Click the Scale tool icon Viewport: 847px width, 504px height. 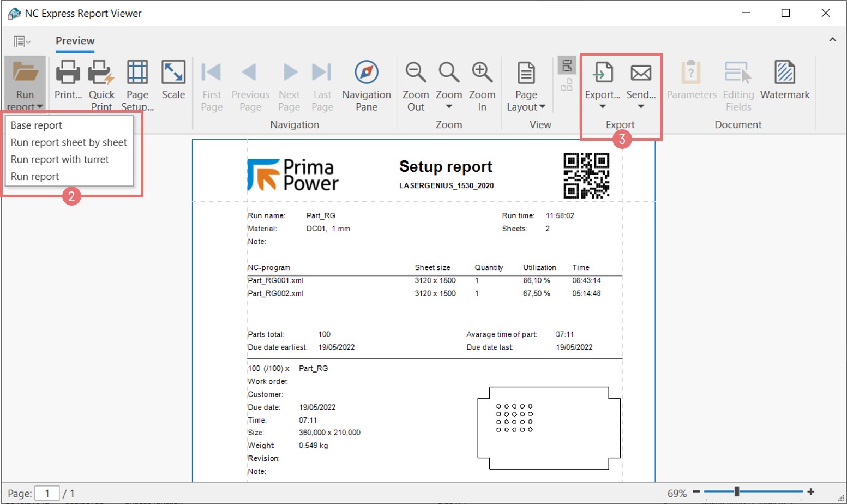tap(173, 73)
